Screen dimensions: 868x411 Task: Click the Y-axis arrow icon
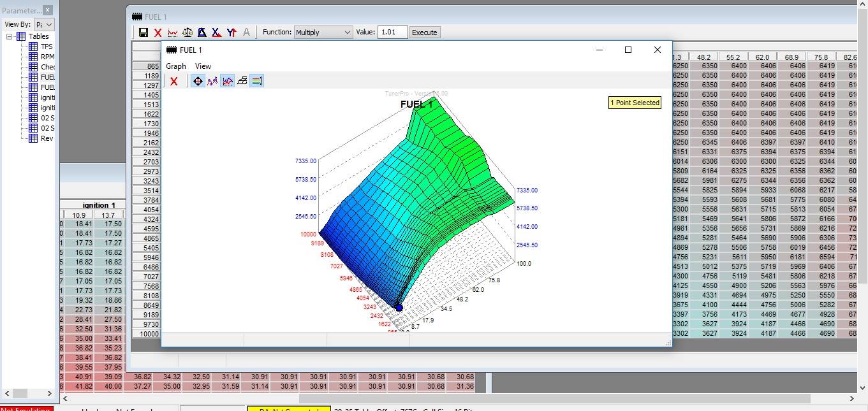point(232,32)
